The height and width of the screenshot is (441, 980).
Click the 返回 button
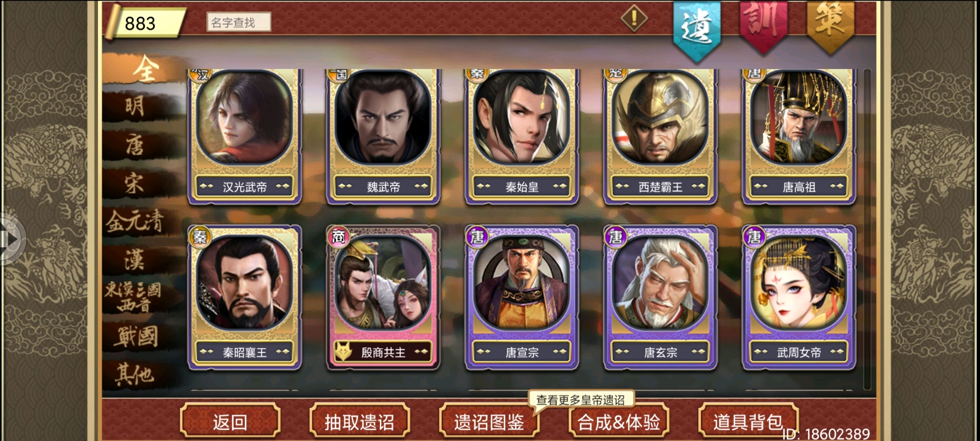[230, 421]
